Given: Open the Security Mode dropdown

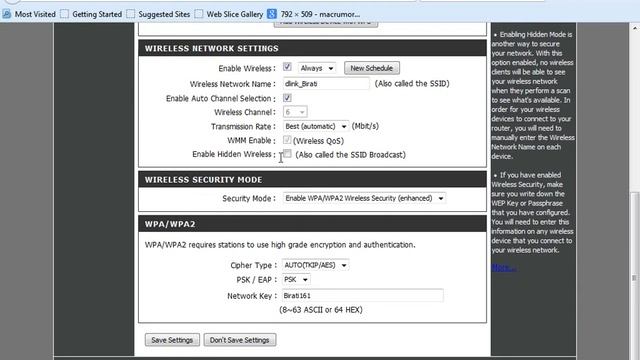Looking at the screenshot, I should click(364, 198).
